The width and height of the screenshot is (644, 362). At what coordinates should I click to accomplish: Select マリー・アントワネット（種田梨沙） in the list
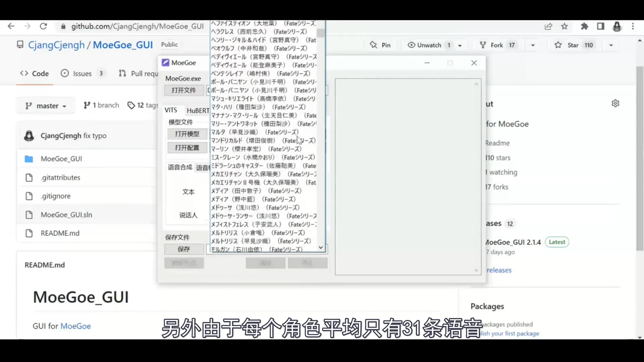tap(264, 124)
